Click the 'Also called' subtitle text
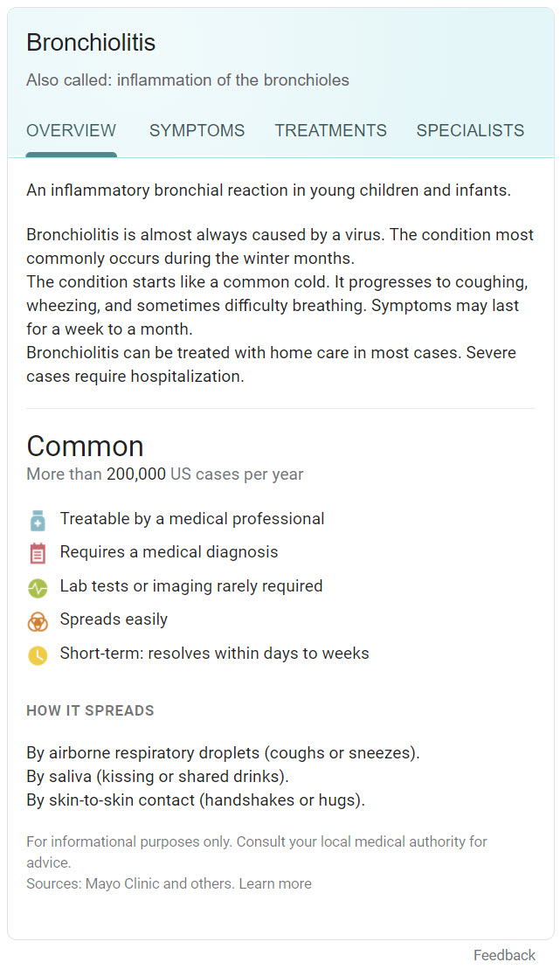Screen dimensions: 560x969 pos(187,80)
